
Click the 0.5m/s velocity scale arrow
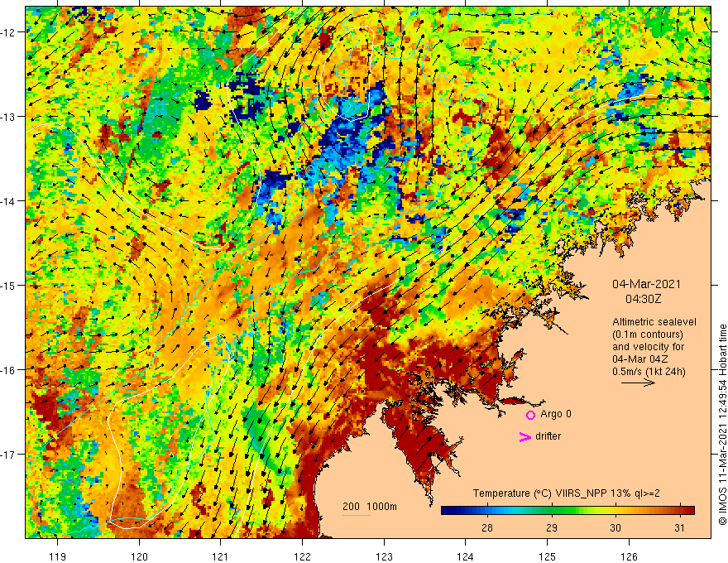pyautogui.click(x=638, y=383)
